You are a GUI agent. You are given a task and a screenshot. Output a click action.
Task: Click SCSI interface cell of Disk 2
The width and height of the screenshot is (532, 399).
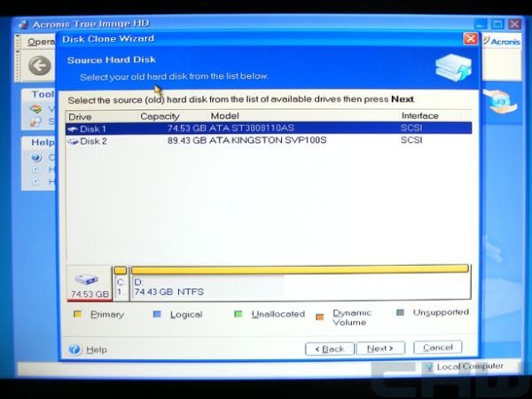point(411,140)
